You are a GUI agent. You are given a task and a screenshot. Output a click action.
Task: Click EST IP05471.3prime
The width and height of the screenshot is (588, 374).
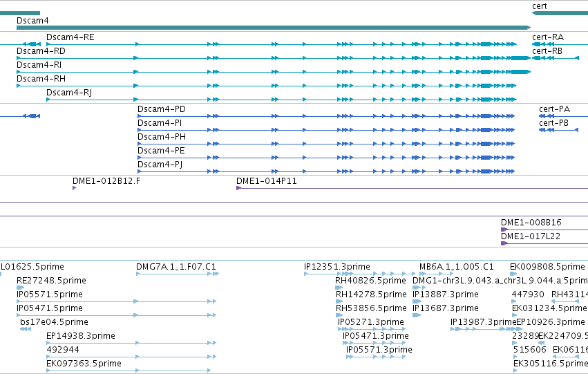click(375, 336)
